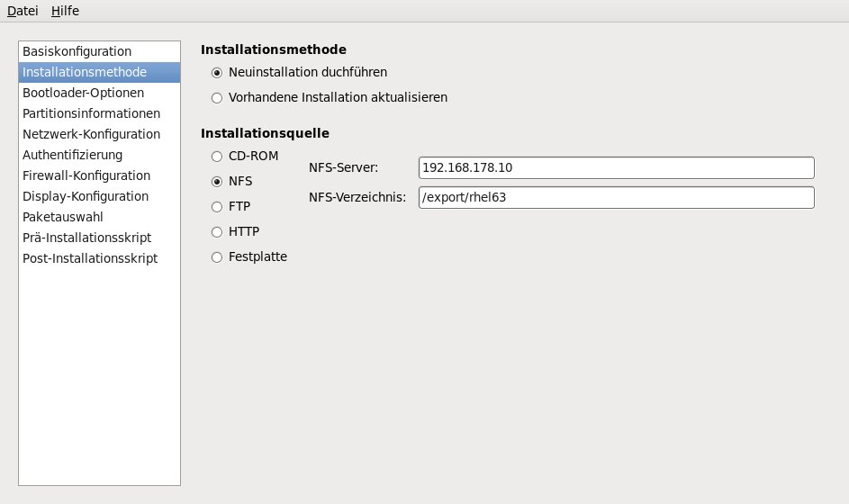The height and width of the screenshot is (504, 849).
Task: Select Installationsmethode in the sidebar
Action: [85, 72]
